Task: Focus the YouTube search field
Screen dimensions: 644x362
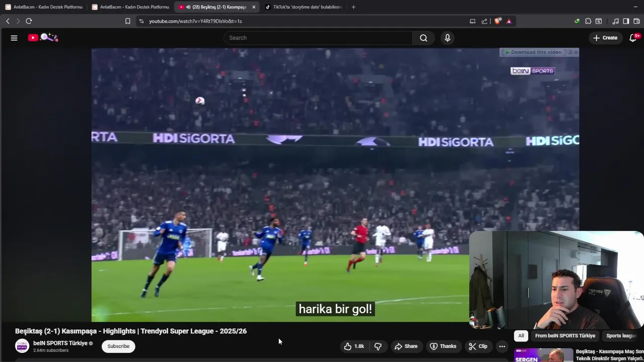Action: pos(318,38)
